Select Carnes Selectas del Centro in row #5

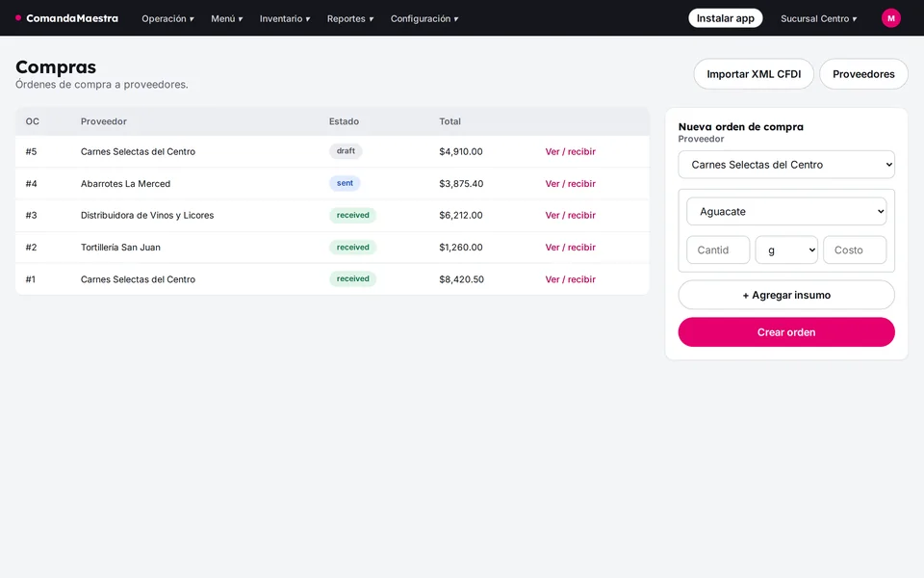tap(138, 151)
